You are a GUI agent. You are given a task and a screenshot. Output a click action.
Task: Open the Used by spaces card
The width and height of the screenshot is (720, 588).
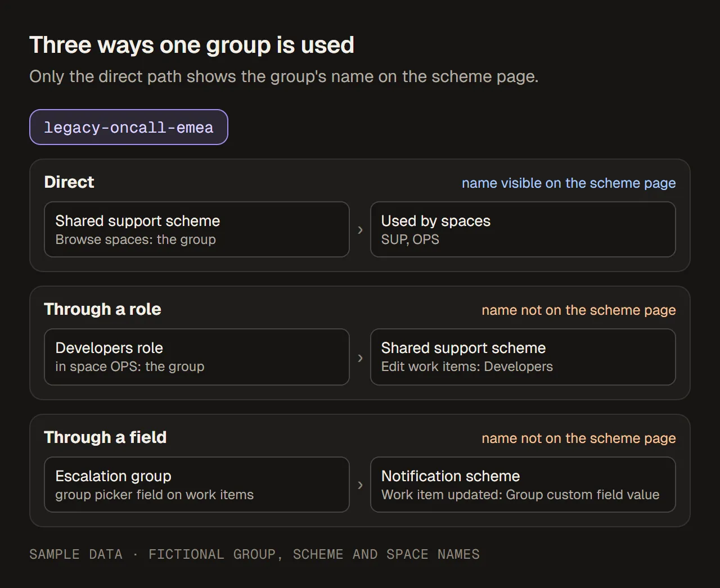tap(523, 229)
